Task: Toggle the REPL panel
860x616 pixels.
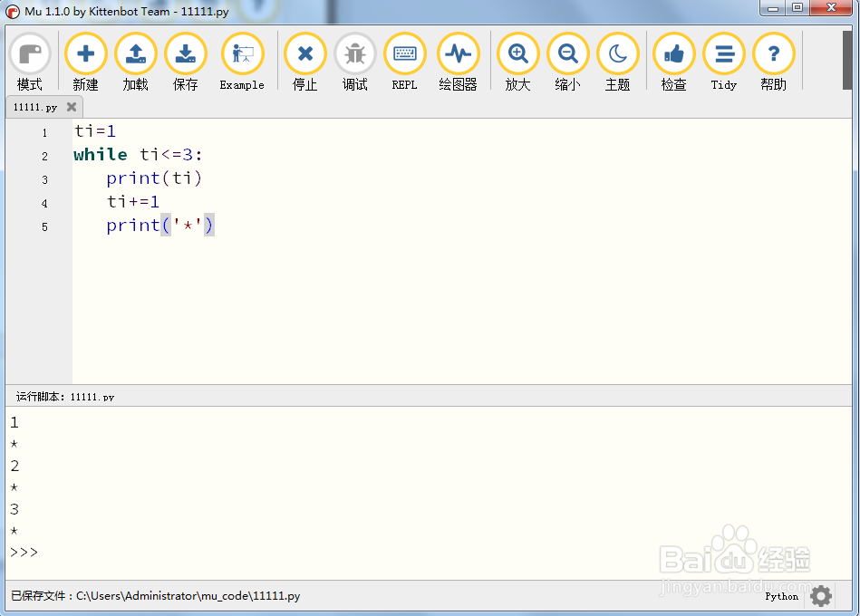Action: (x=404, y=54)
